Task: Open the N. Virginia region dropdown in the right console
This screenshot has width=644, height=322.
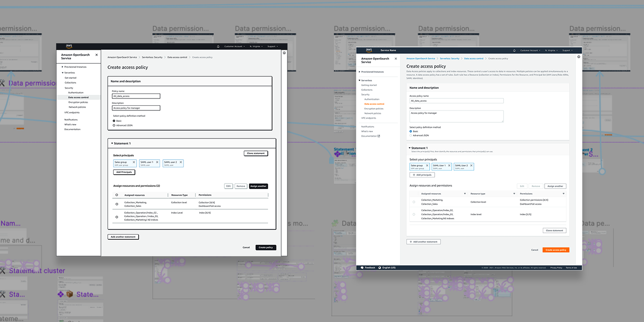Action: [x=552, y=50]
